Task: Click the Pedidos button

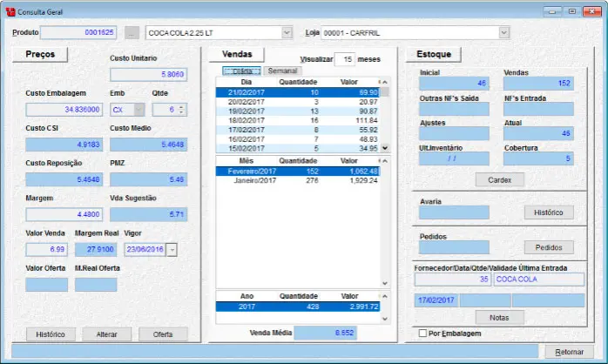Action: [549, 247]
